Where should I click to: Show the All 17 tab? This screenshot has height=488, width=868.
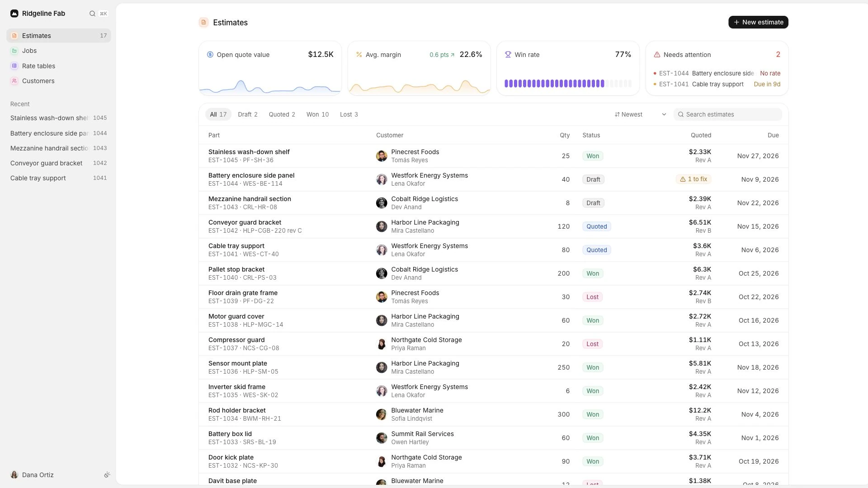(x=218, y=114)
